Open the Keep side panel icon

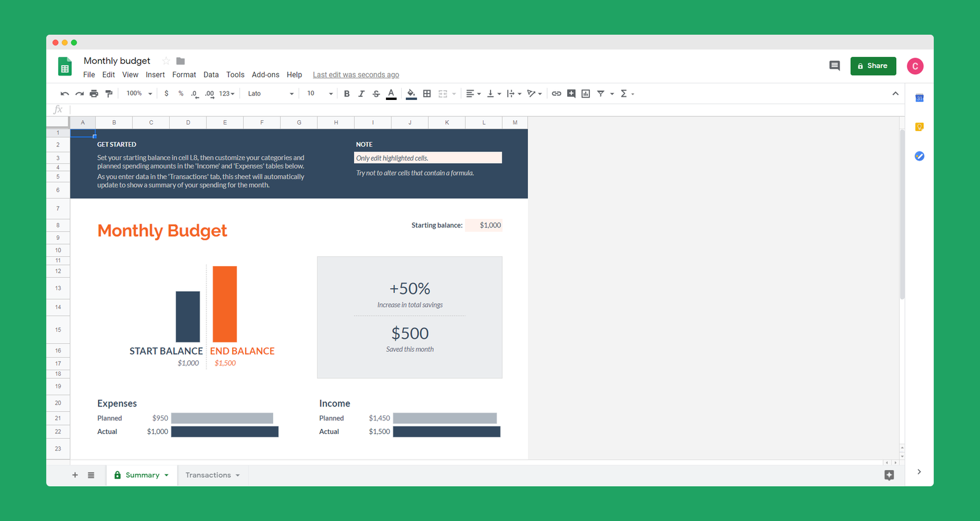pos(919,127)
